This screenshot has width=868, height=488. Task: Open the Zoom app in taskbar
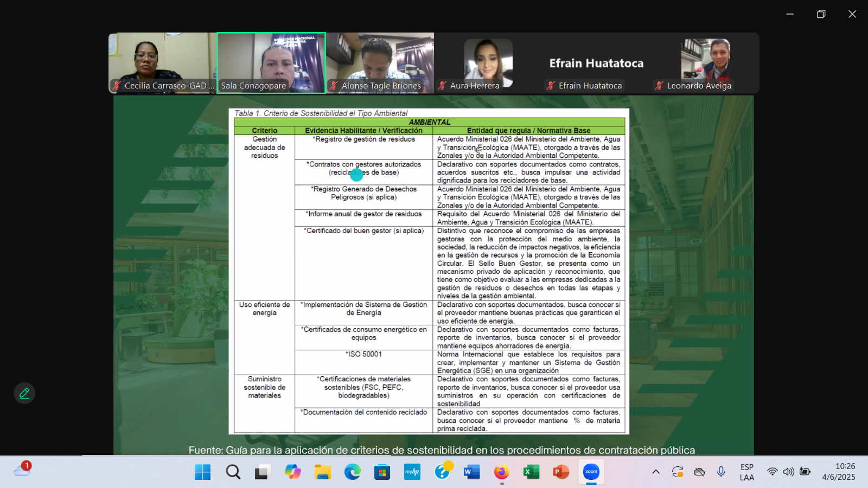[591, 472]
